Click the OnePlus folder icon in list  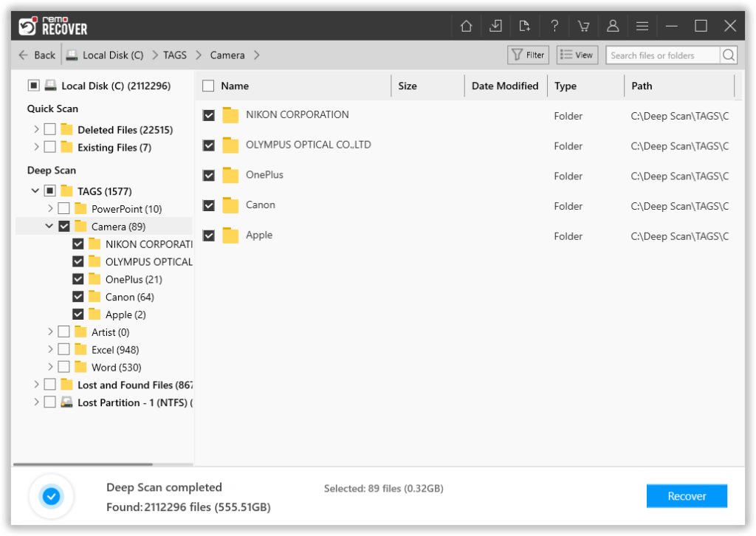230,176
